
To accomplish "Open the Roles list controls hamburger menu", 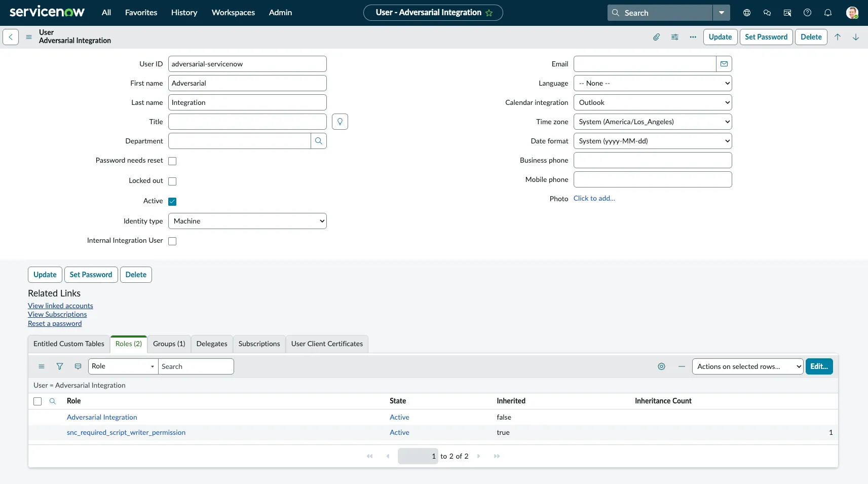I will 42,366.
